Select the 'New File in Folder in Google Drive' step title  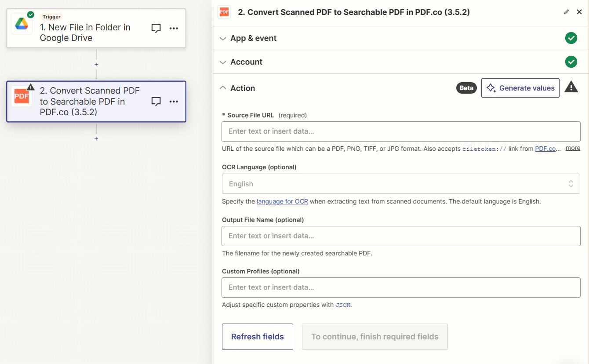pos(85,33)
